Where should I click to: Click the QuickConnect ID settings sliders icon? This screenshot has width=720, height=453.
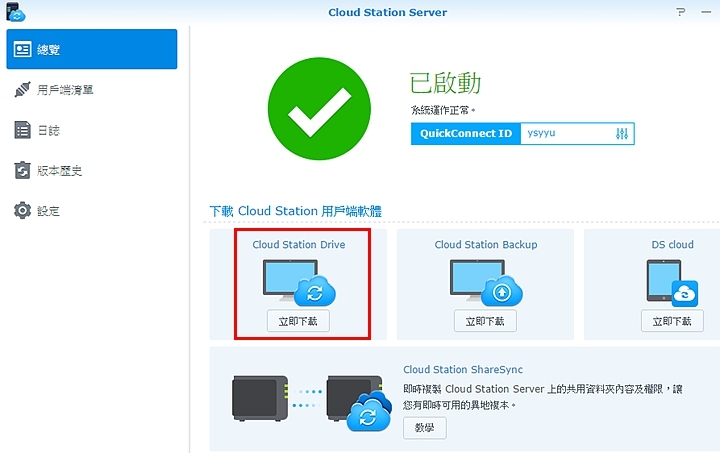click(x=622, y=134)
